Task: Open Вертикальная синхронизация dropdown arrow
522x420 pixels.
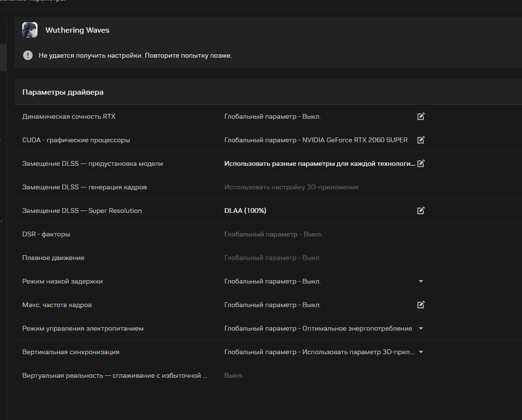Action: [x=421, y=352]
